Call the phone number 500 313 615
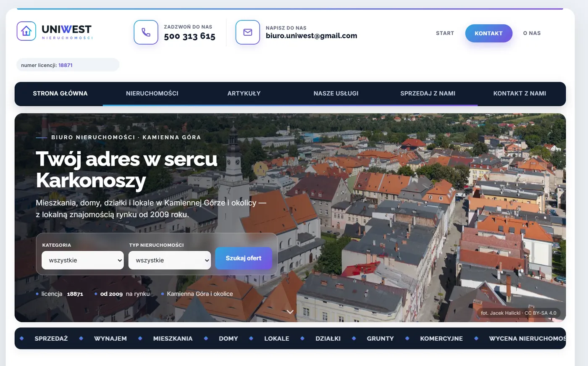Screen dimensions: 588x366 tap(189, 36)
